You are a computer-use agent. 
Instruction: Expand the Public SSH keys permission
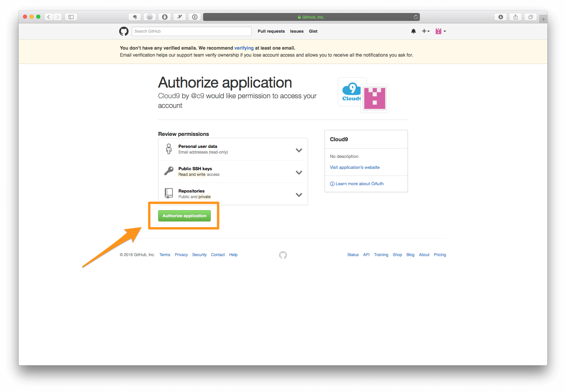299,173
